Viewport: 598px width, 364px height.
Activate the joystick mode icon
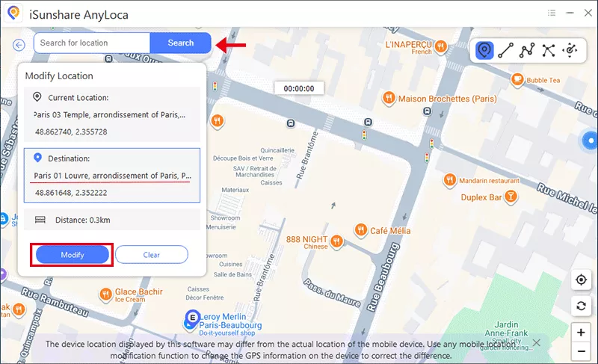pos(570,50)
